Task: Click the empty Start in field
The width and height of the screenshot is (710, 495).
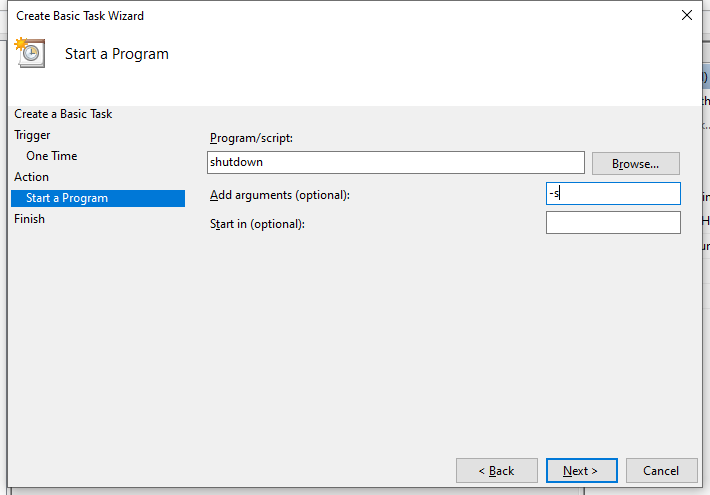Action: 613,222
